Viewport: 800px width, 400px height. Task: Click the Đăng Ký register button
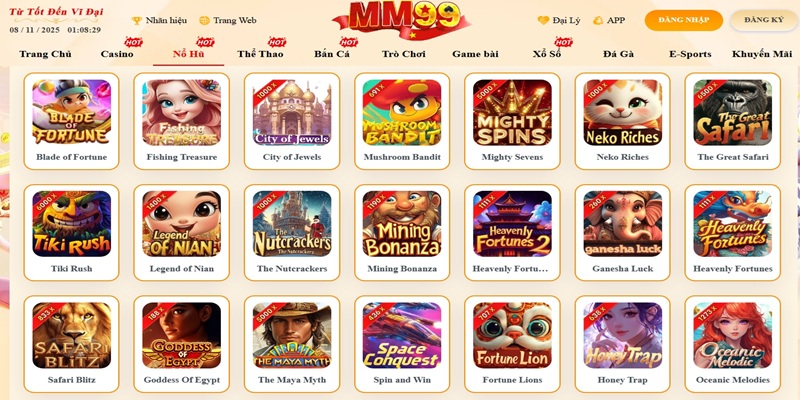764,20
